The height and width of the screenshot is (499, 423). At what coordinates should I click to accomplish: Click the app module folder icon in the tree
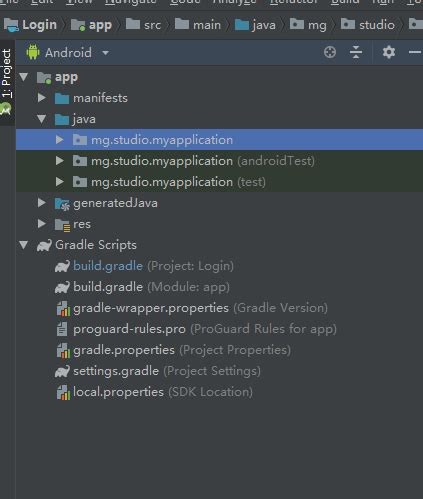pos(44,77)
